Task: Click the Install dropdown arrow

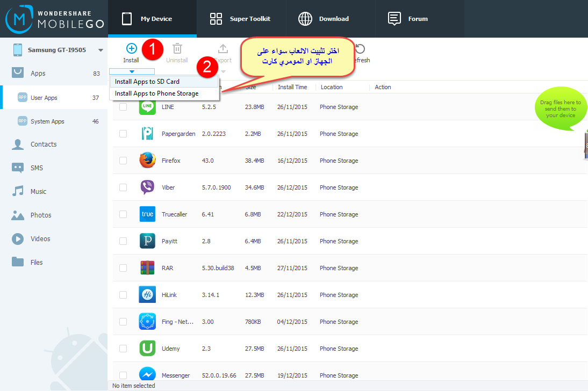Action: click(132, 71)
